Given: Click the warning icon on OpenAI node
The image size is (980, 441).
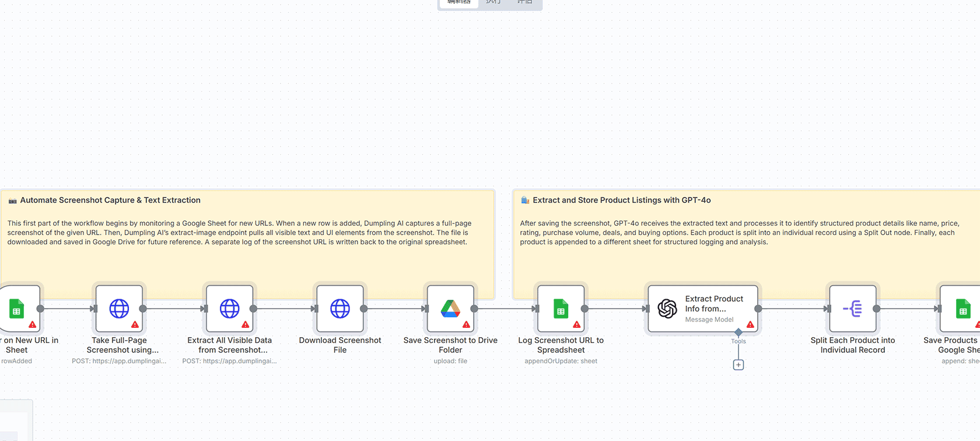Looking at the screenshot, I should coord(750,324).
